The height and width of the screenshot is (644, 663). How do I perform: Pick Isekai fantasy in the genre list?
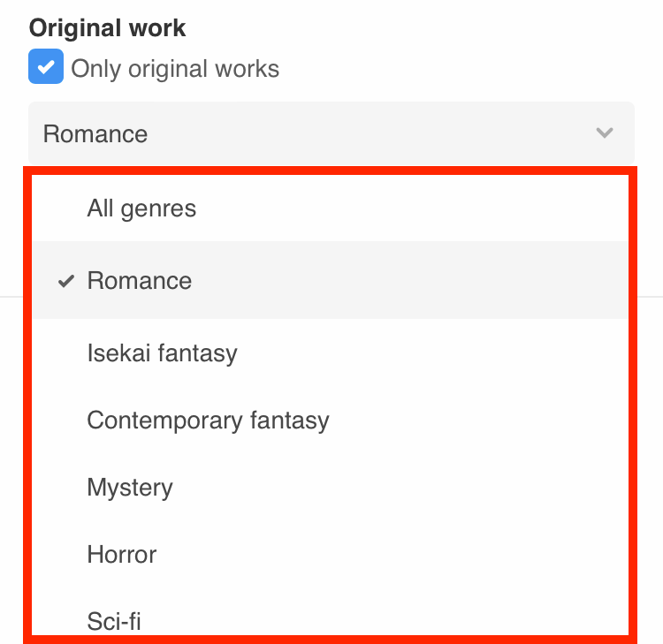[162, 353]
